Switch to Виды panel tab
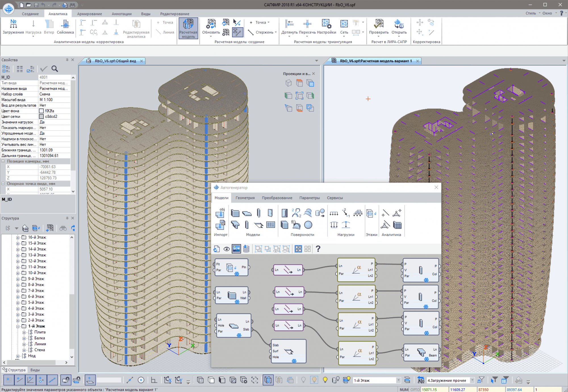Viewport: 568px width, 392px height. point(35,370)
